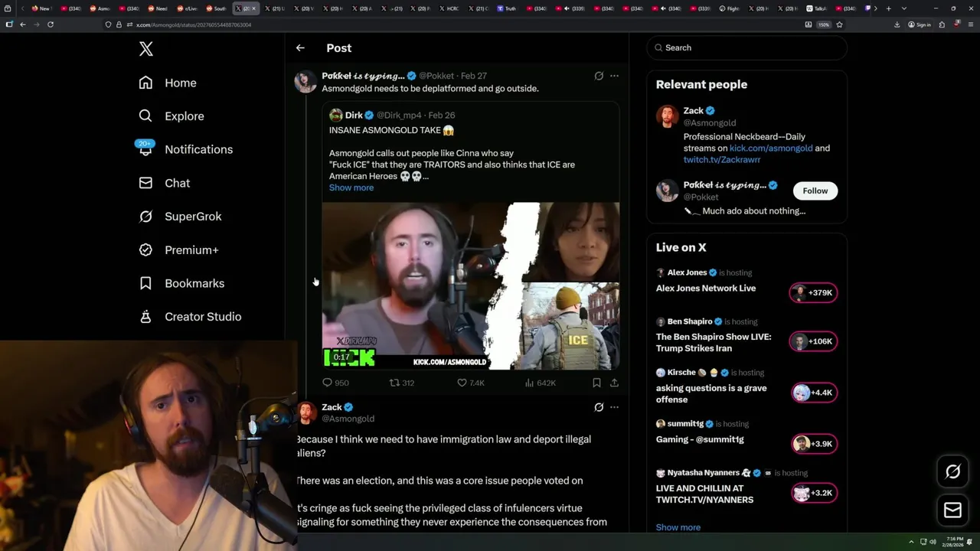Switch to the r/Live tab
This screenshot has height=551, width=980.
click(x=188, y=8)
